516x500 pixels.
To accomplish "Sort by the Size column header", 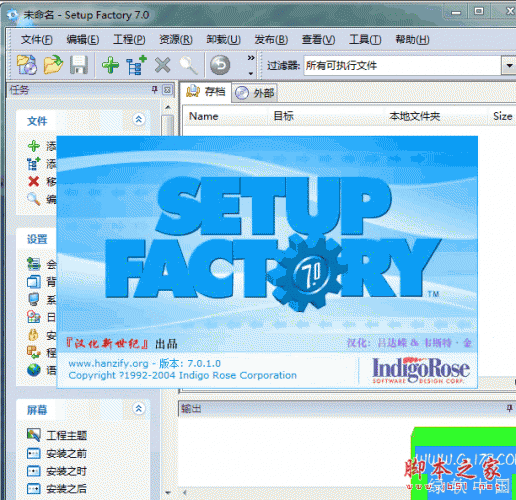I will coord(502,116).
